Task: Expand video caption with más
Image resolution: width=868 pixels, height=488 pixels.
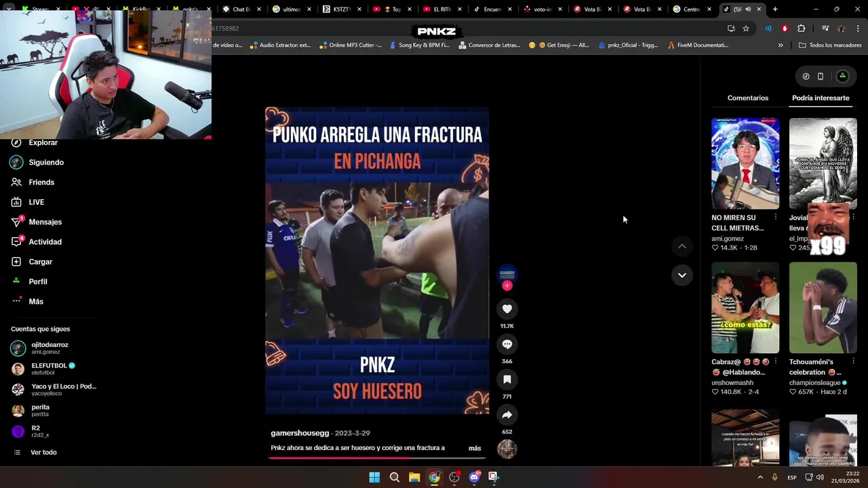Action: 475,448
